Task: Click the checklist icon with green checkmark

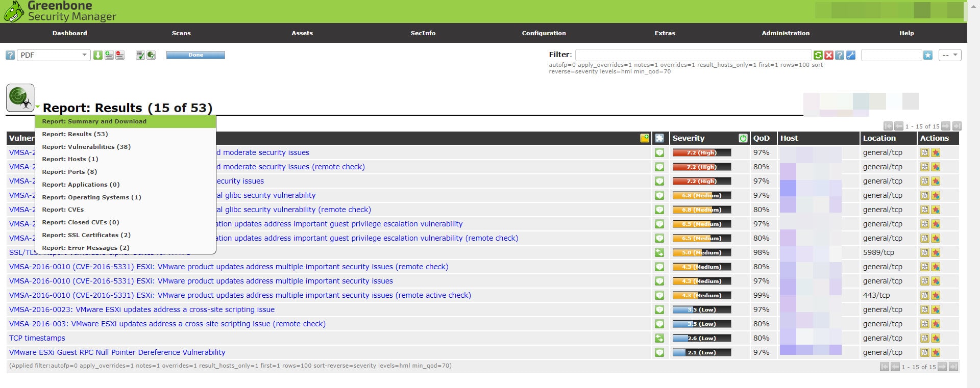Action: [x=140, y=55]
